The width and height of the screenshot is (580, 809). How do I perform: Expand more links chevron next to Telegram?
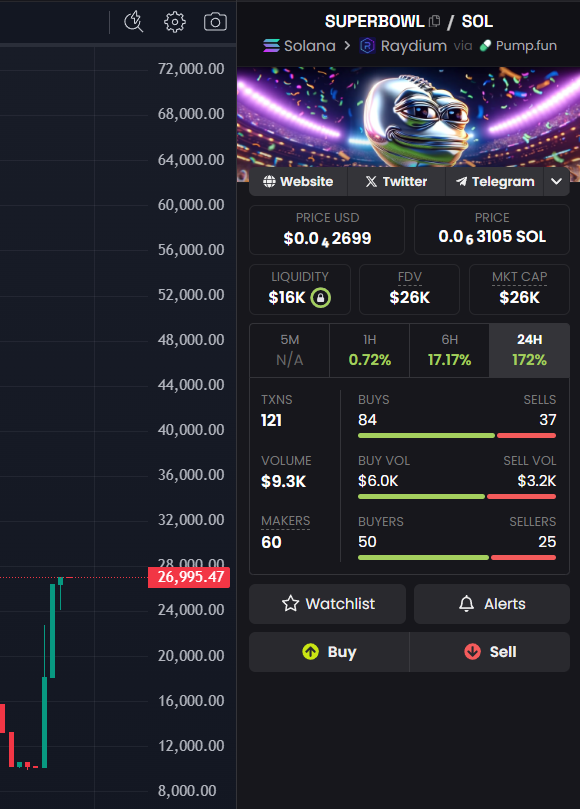pyautogui.click(x=556, y=182)
